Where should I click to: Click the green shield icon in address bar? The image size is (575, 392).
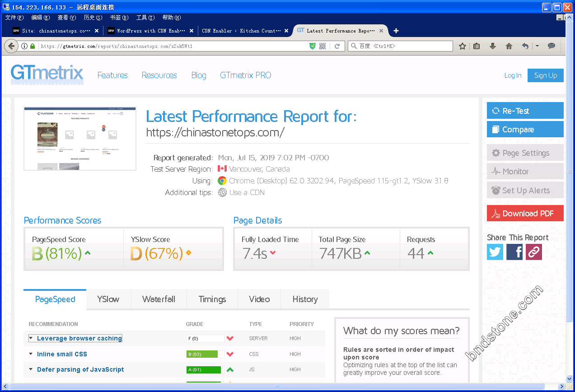(313, 46)
